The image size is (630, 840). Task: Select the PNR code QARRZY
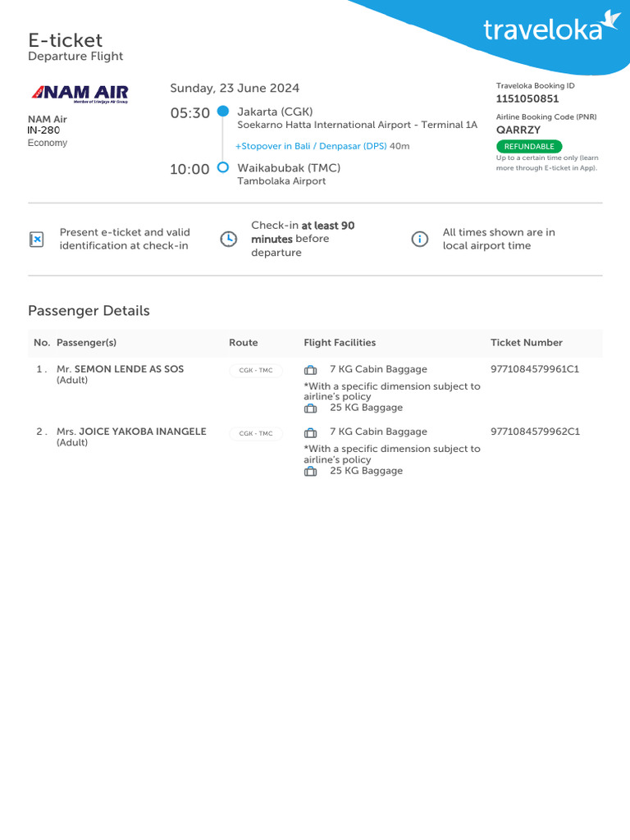coord(518,130)
